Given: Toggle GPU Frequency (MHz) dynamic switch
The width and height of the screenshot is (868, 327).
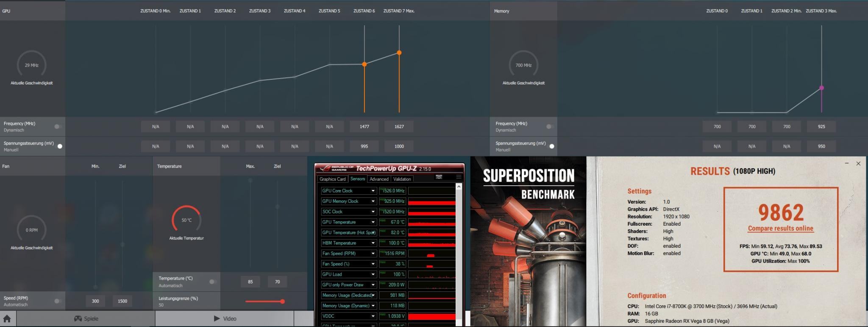Looking at the screenshot, I should (x=58, y=126).
